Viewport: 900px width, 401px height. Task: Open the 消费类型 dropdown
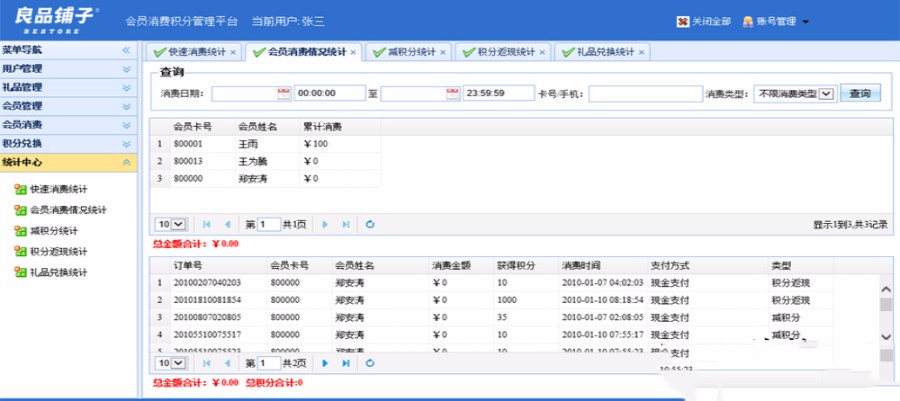794,94
